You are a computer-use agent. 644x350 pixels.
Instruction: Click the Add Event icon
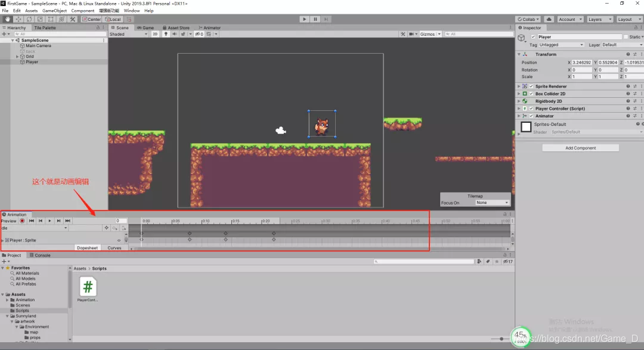(123, 228)
